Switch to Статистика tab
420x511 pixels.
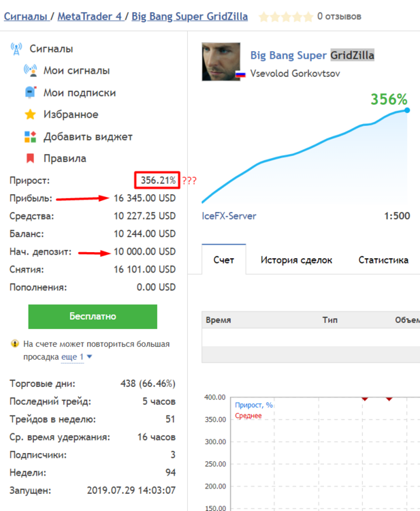383,260
